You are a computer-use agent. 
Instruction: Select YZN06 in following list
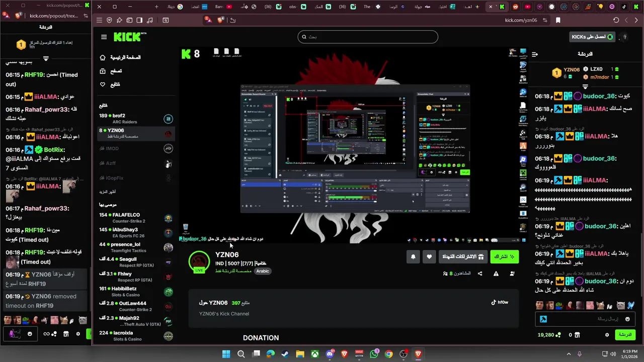[x=136, y=133]
